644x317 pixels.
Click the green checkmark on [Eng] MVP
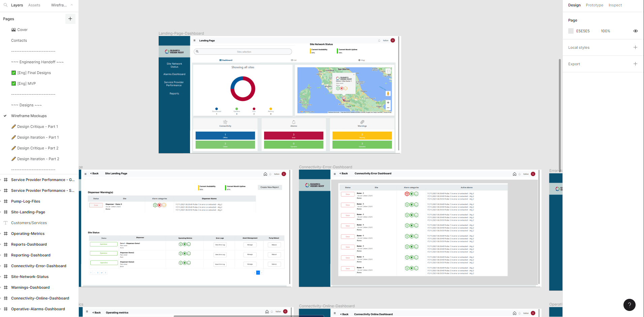(x=13, y=83)
